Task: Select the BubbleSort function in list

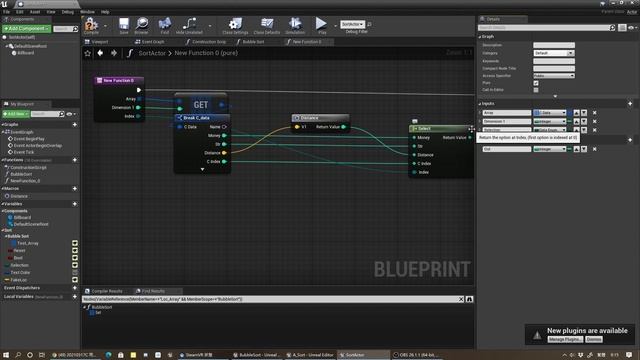Action: [21, 174]
